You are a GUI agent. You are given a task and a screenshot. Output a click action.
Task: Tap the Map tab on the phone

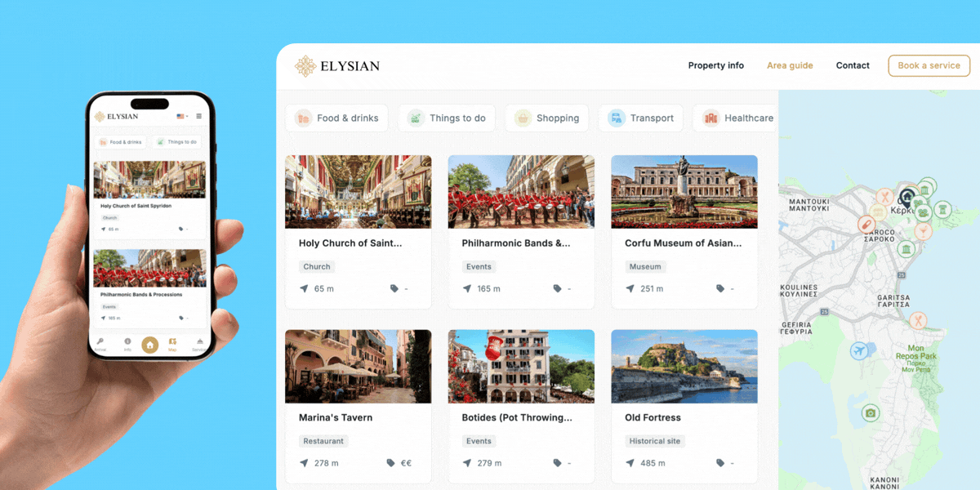[x=172, y=344]
